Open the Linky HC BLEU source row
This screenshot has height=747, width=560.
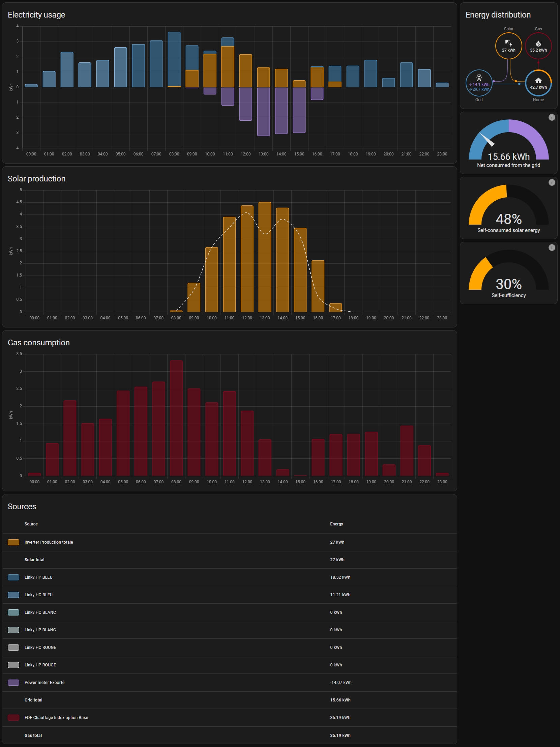(x=38, y=595)
